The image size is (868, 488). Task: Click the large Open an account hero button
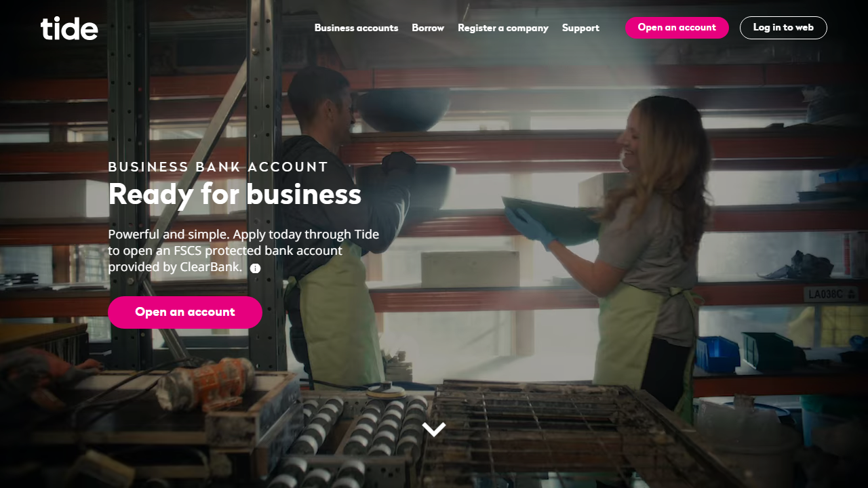point(185,312)
